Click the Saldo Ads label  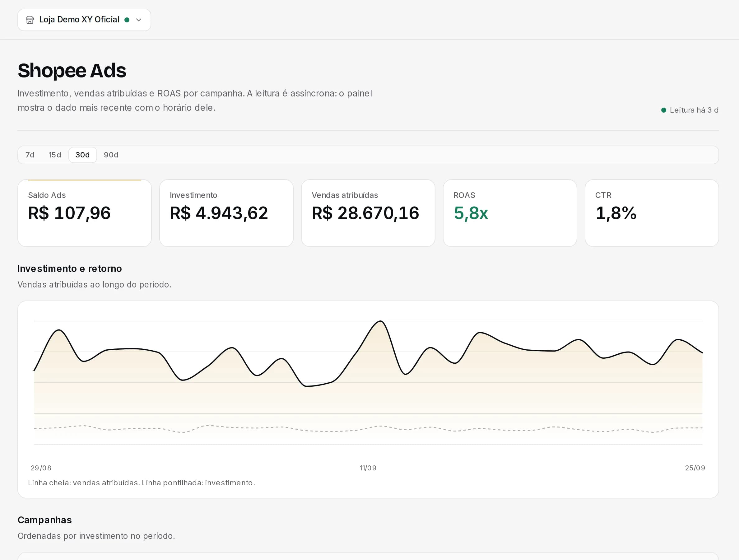[47, 195]
